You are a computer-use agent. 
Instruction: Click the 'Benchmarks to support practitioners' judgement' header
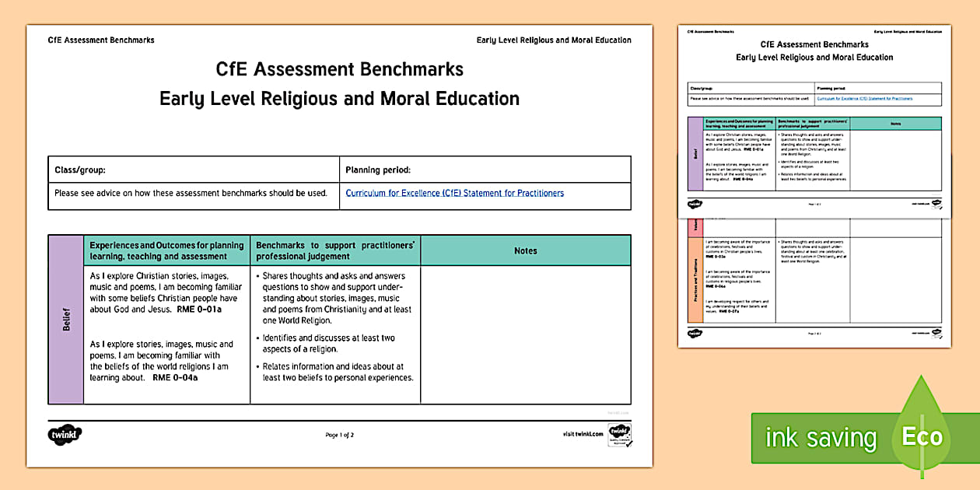(334, 250)
